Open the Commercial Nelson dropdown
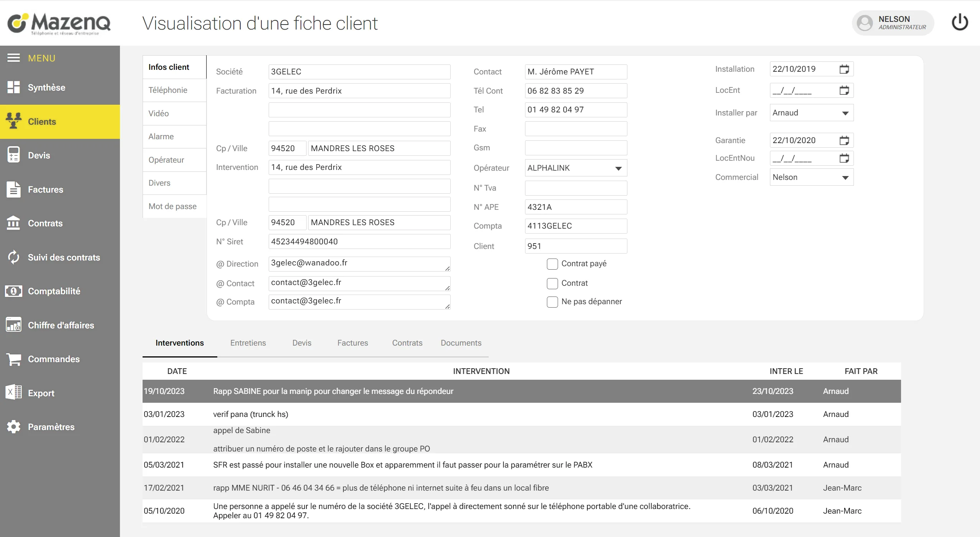Screen dimensions: 980x537 pyautogui.click(x=811, y=177)
